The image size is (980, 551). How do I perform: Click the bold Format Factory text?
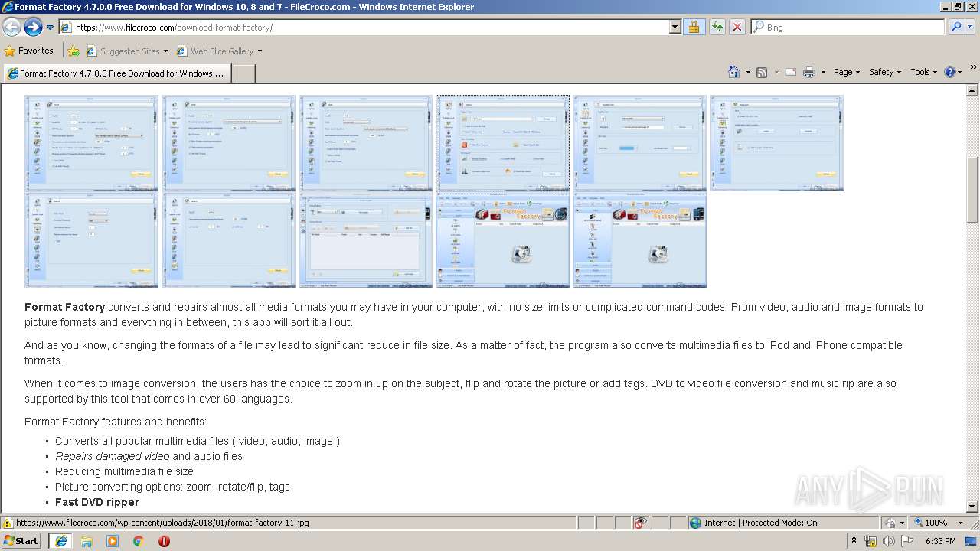click(64, 307)
